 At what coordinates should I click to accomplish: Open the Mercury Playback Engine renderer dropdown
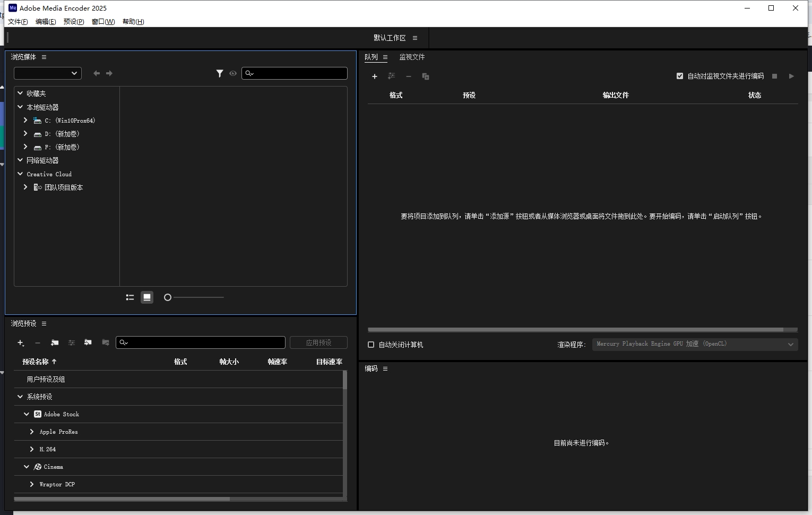pyautogui.click(x=695, y=344)
